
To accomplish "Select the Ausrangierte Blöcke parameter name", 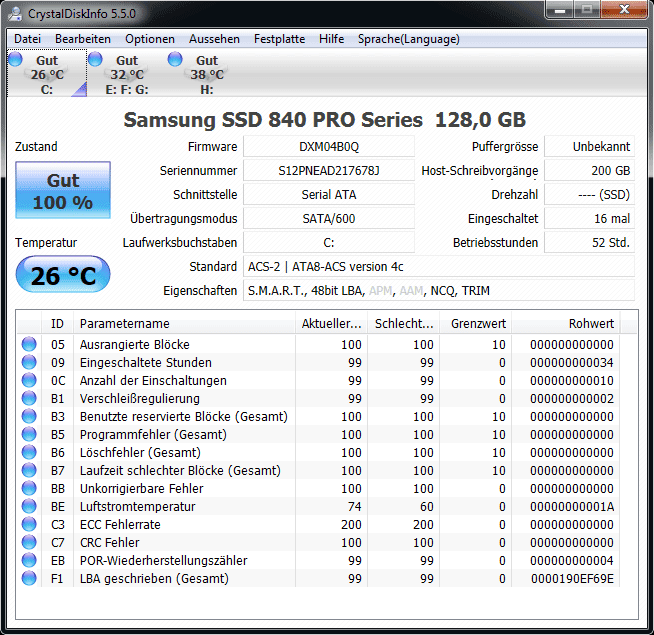I will [x=135, y=345].
